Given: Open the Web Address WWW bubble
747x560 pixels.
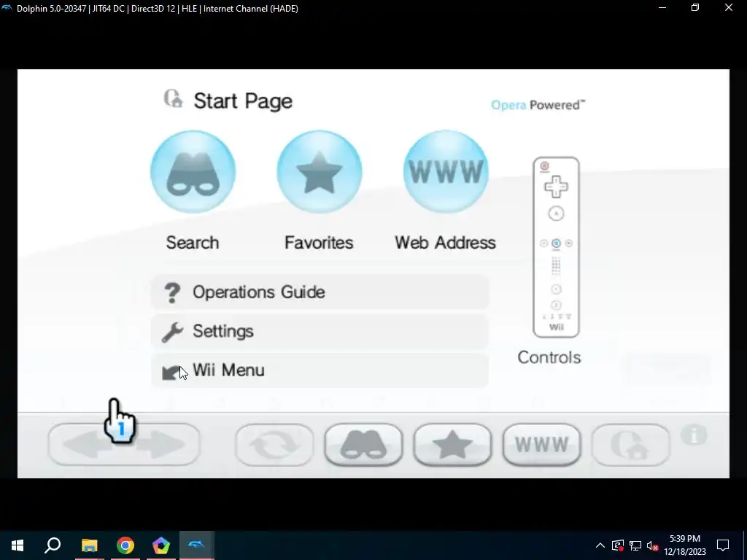Looking at the screenshot, I should 446,172.
